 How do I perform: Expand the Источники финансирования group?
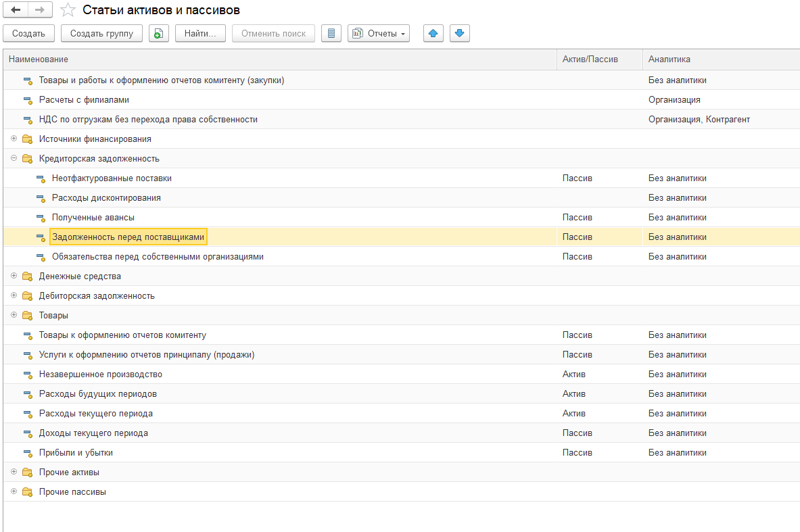[14, 139]
